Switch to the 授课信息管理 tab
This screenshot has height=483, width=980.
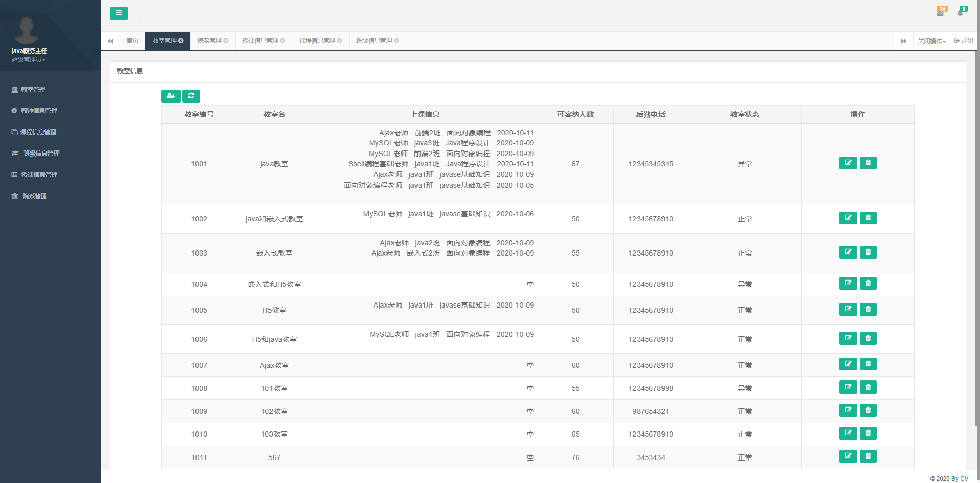click(260, 41)
